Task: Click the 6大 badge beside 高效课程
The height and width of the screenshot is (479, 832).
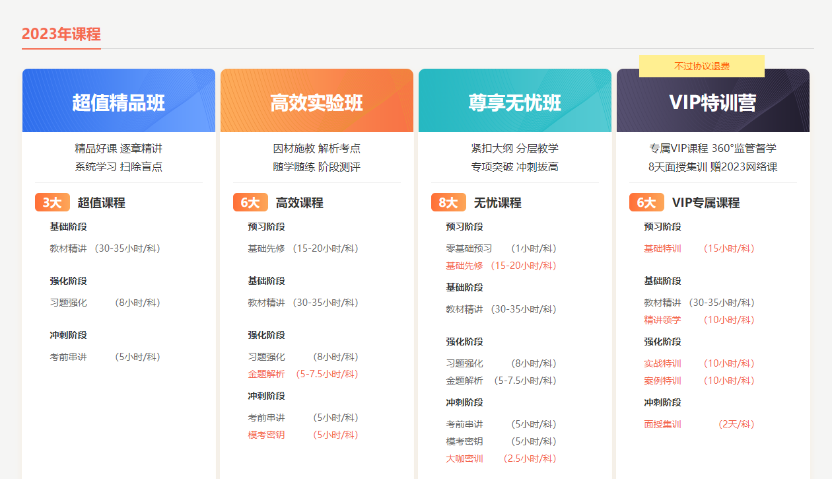Action: 249,202
